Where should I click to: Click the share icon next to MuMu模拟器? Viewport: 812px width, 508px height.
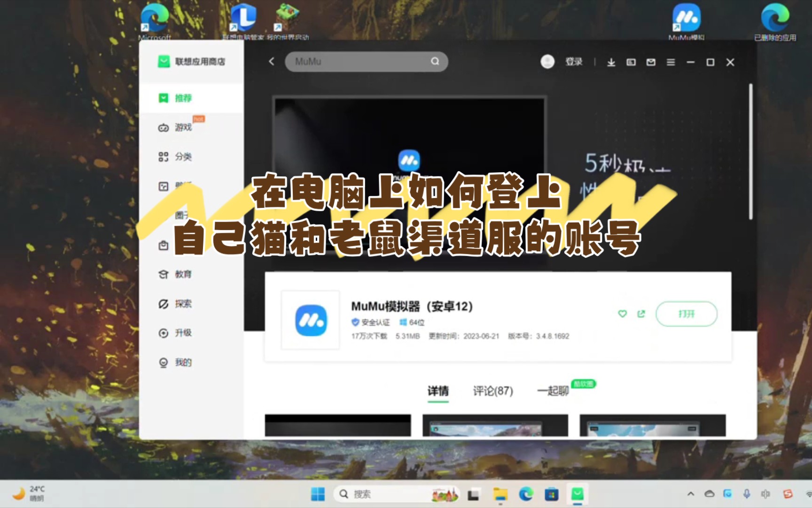click(x=640, y=314)
